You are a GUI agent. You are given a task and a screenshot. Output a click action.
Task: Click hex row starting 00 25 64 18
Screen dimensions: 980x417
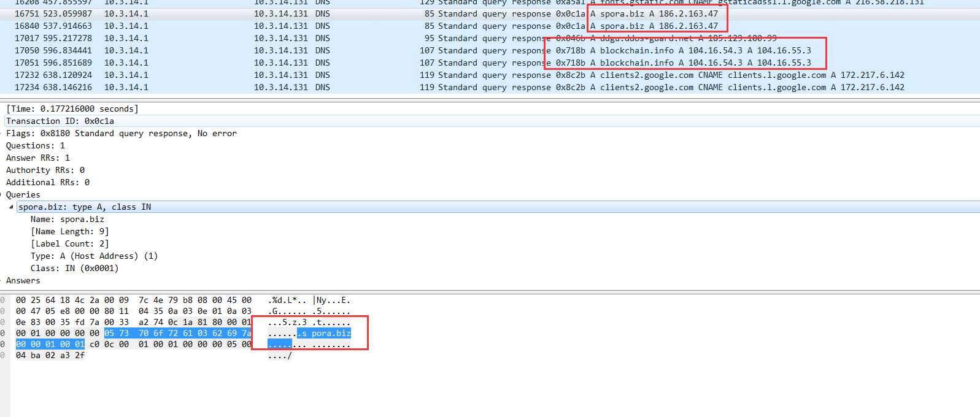click(134, 300)
